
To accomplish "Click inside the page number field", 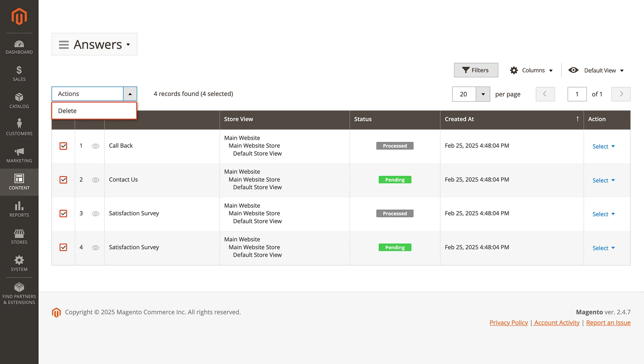I will (x=577, y=94).
